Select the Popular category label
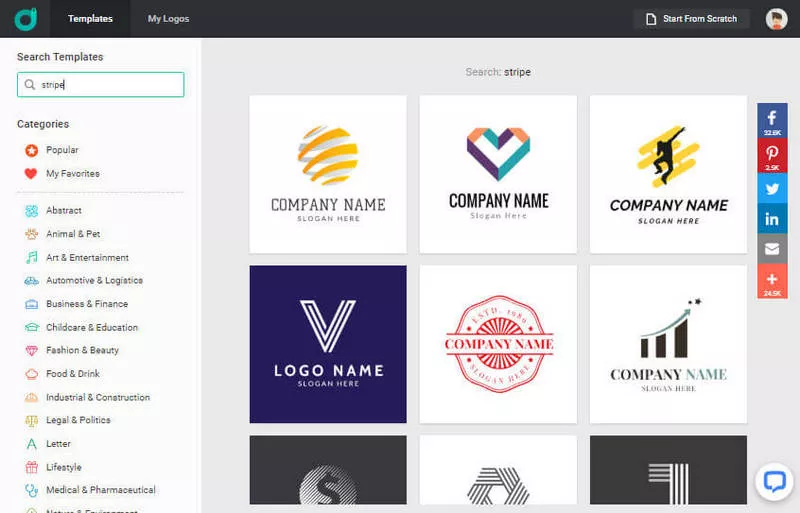 [x=62, y=150]
